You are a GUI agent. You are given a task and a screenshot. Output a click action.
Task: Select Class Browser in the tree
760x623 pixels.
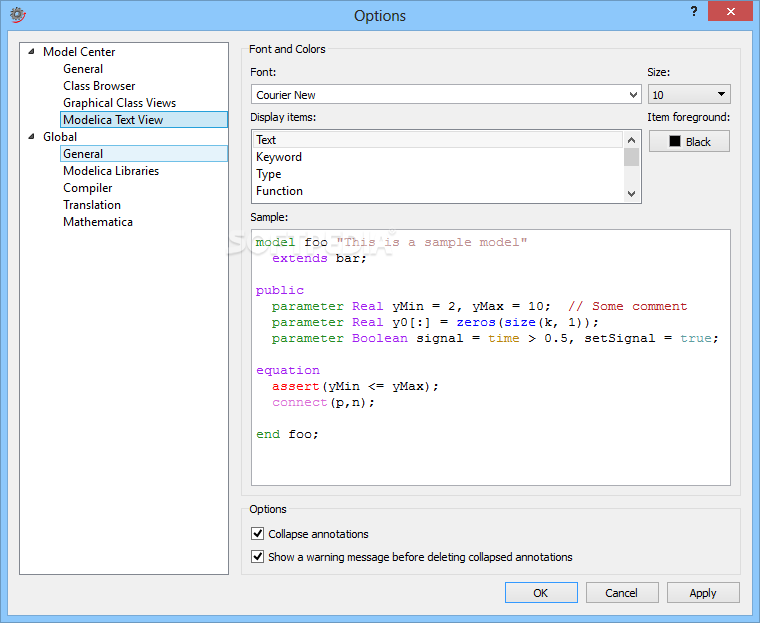click(99, 86)
